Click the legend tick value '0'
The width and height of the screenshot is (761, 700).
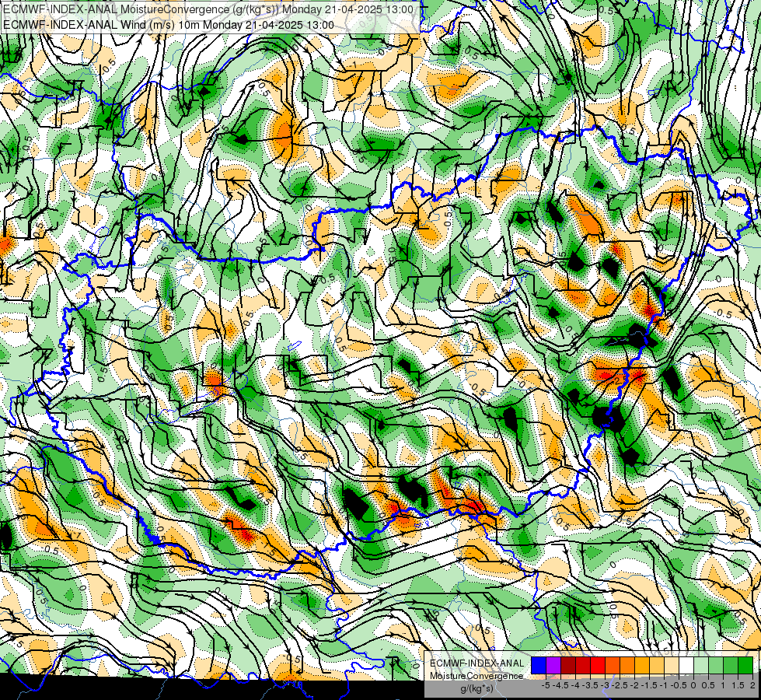(693, 685)
